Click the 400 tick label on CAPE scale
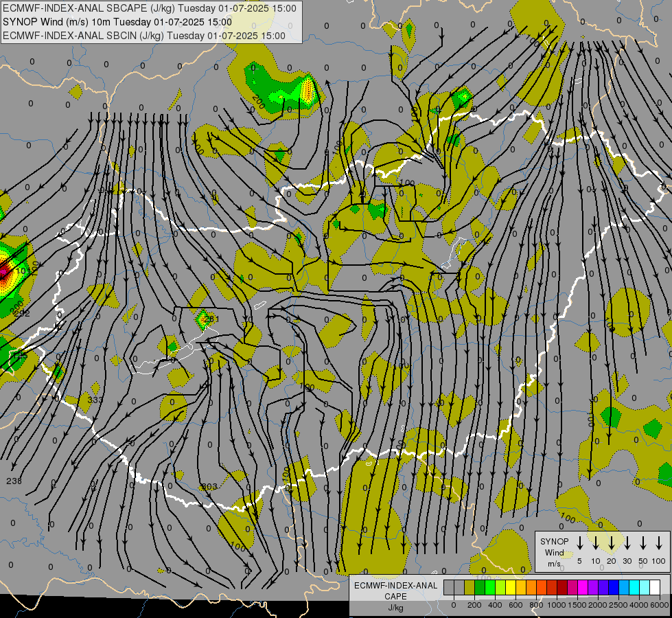The image size is (672, 618). click(495, 605)
